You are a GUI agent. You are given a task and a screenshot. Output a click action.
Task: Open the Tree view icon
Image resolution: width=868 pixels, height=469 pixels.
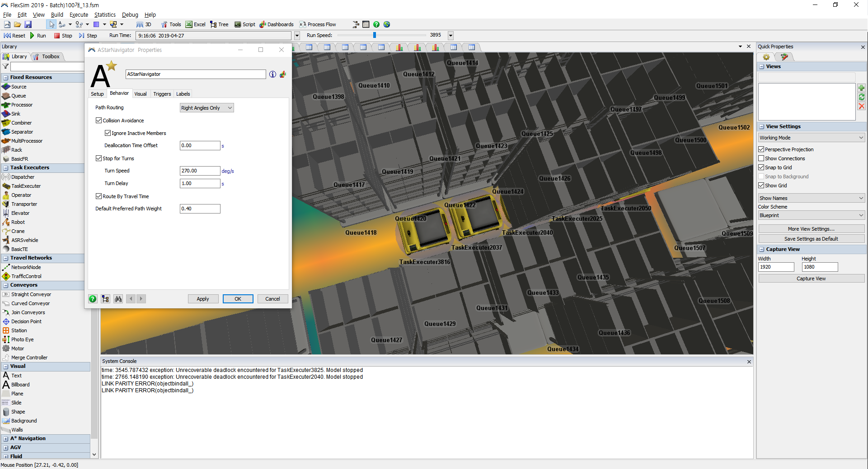[x=219, y=24]
